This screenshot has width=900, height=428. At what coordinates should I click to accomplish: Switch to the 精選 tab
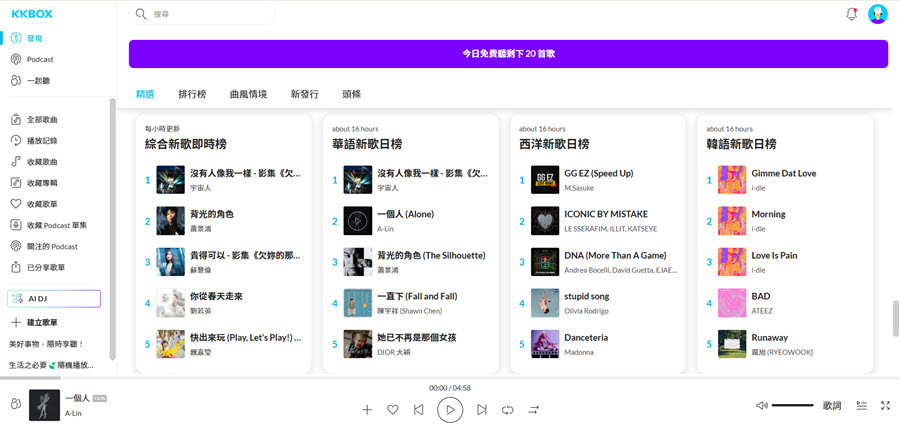[x=145, y=94]
